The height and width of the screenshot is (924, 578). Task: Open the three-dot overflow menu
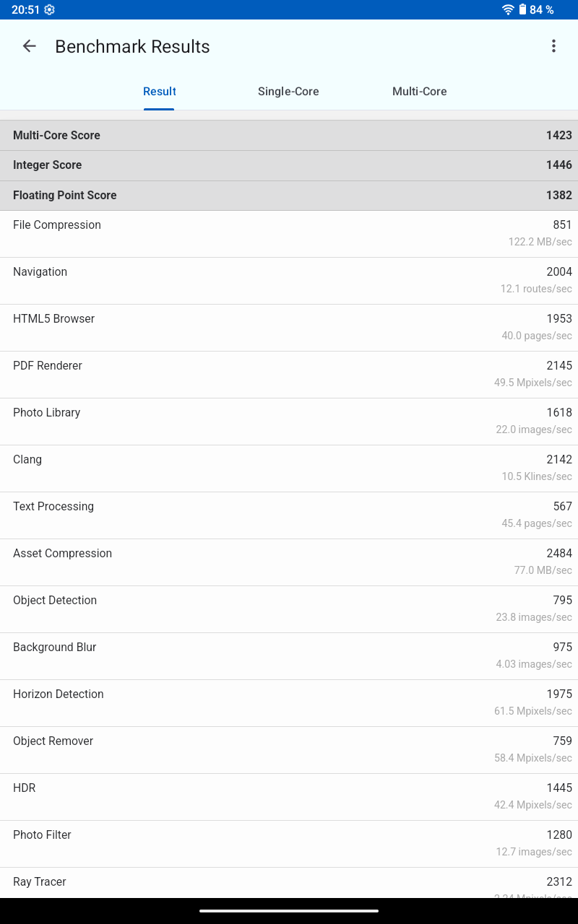pyautogui.click(x=553, y=46)
